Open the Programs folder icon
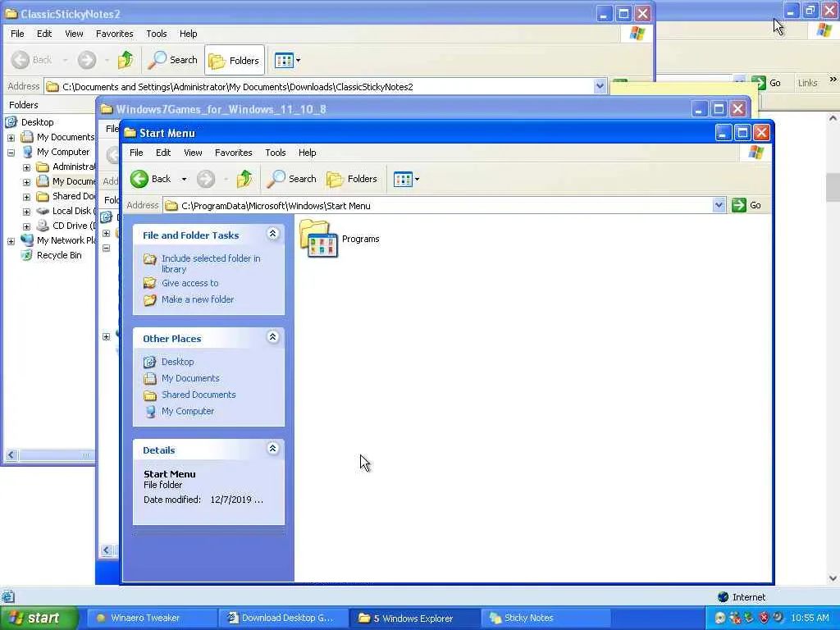Viewport: 840px width, 630px height. click(x=319, y=239)
